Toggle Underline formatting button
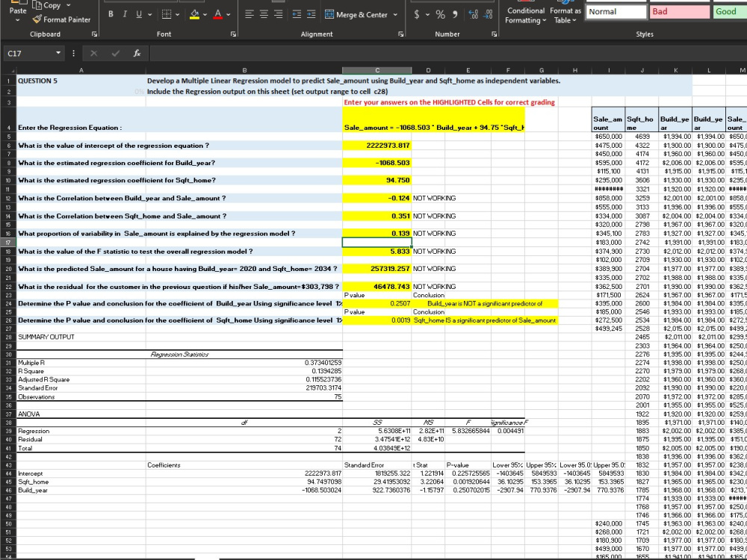 [137, 15]
